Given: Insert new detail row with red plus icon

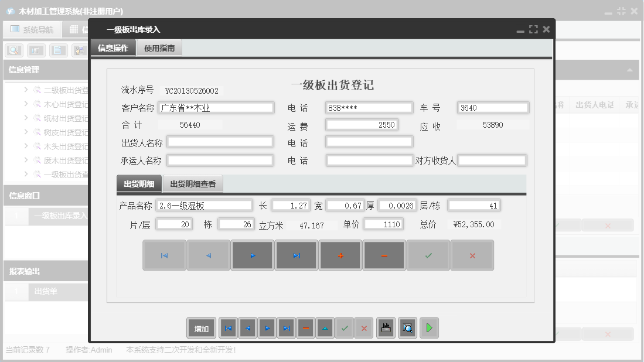Looking at the screenshot, I should [x=340, y=255].
